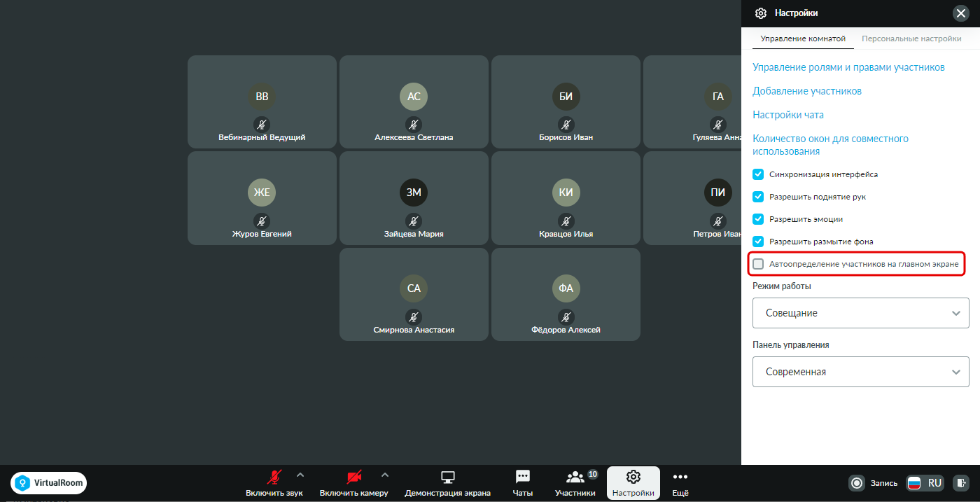Open the RU language selector
980x502 pixels.
[925, 483]
